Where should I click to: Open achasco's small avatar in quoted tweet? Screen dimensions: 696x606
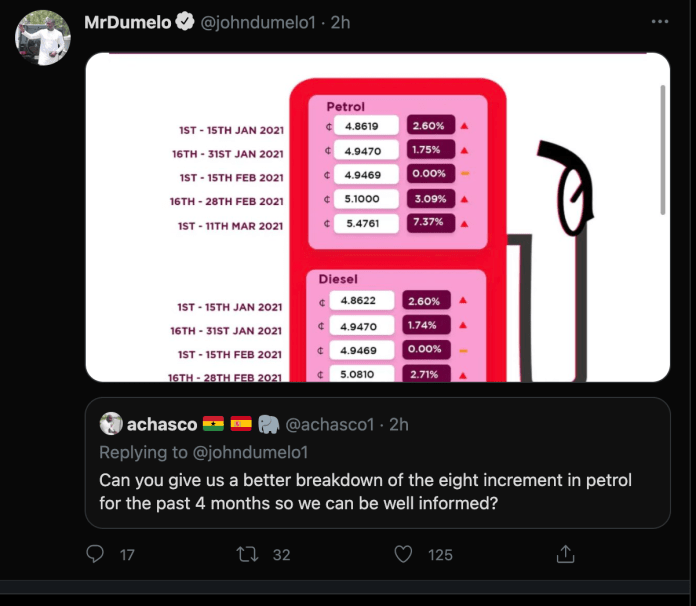pyautogui.click(x=111, y=424)
